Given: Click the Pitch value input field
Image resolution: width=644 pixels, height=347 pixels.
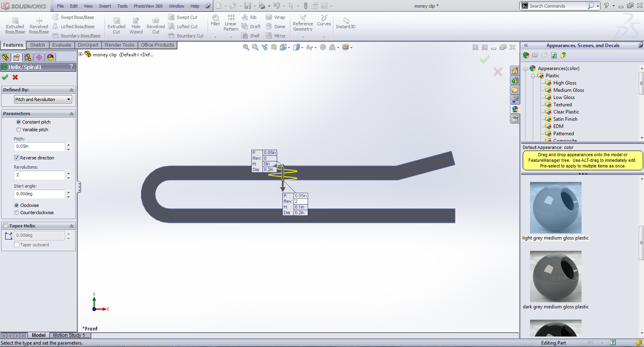Looking at the screenshot, I should pos(39,147).
